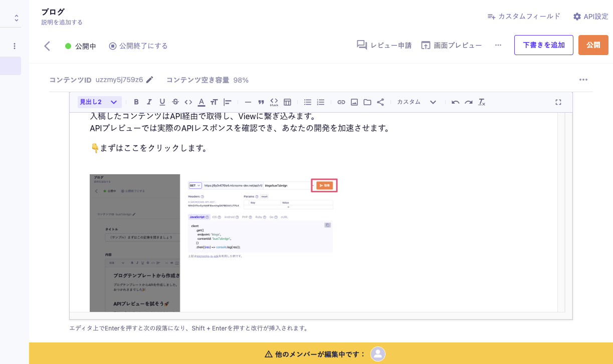Toggle italic text formatting
Image resolution: width=613 pixels, height=364 pixels.
(149, 102)
